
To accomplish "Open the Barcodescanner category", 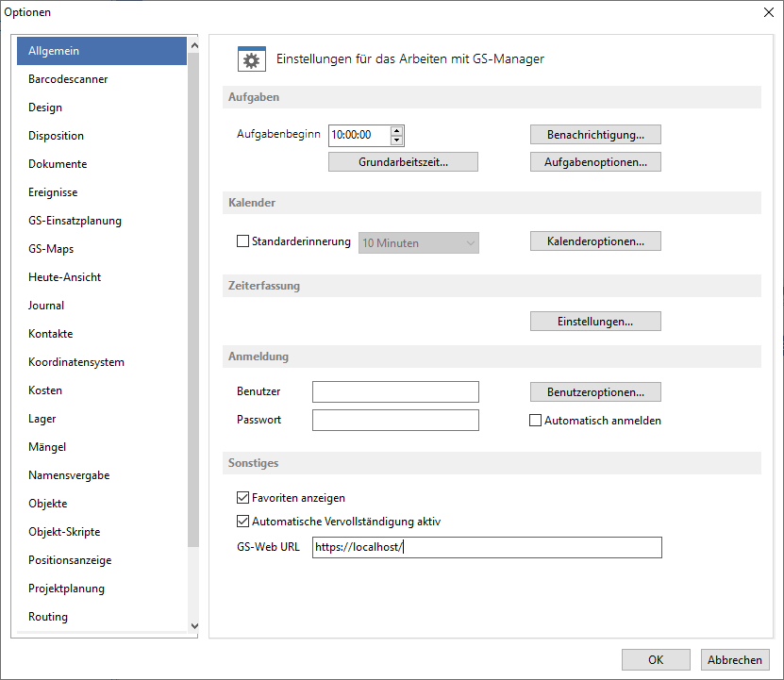I will pyautogui.click(x=102, y=79).
